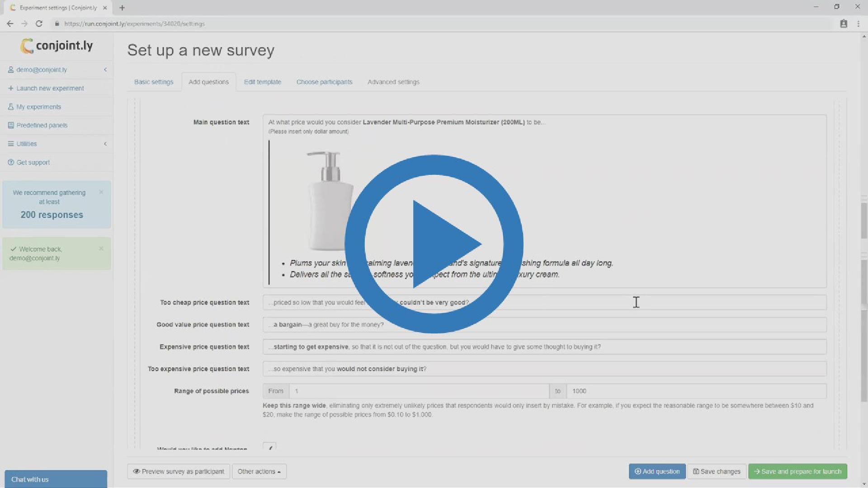Click the range 'to' price field
Viewport: 868px width, 488px height.
point(696,391)
